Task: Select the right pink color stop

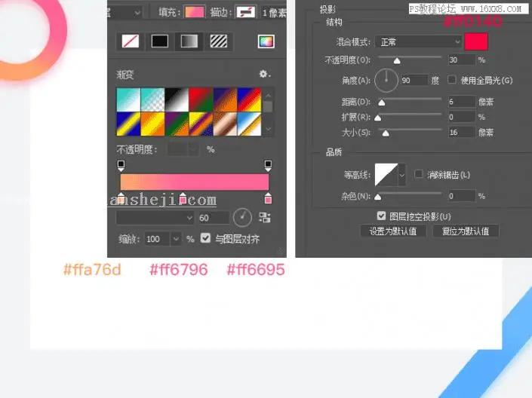Action: coord(268,198)
